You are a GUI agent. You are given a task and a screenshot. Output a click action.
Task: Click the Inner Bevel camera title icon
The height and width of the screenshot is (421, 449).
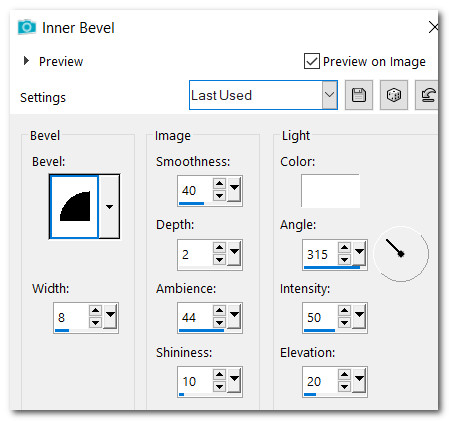pyautogui.click(x=27, y=27)
